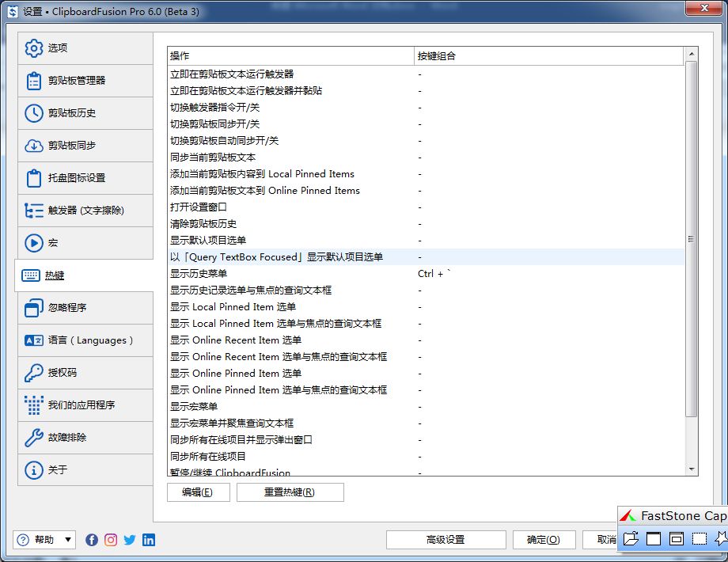The width and height of the screenshot is (728, 562).
Task: Click the ClipboardFusion title bar app icon
Action: click(x=13, y=12)
